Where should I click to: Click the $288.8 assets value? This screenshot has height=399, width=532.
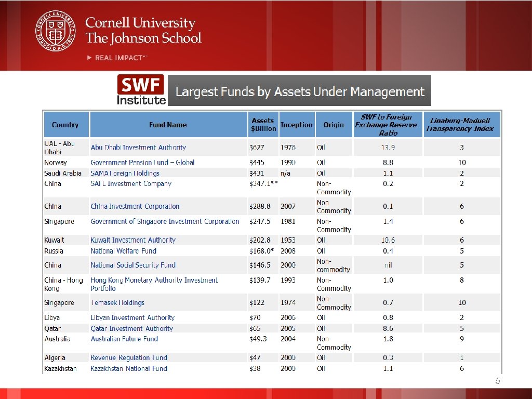click(x=260, y=206)
